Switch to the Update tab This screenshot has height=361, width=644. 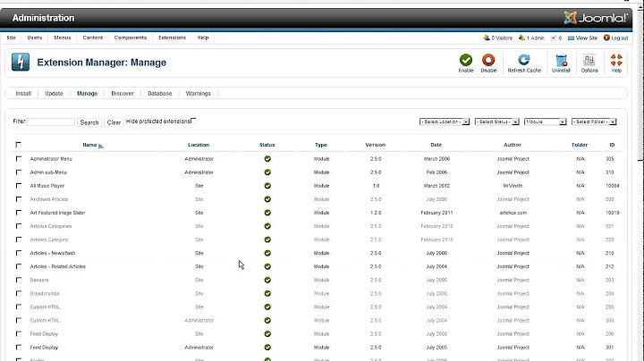(54, 94)
